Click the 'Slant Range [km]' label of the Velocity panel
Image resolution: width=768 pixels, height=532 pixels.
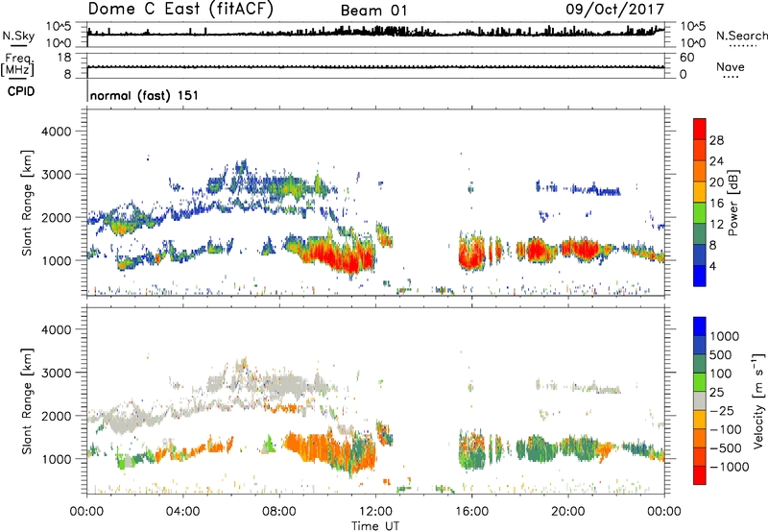pos(27,400)
